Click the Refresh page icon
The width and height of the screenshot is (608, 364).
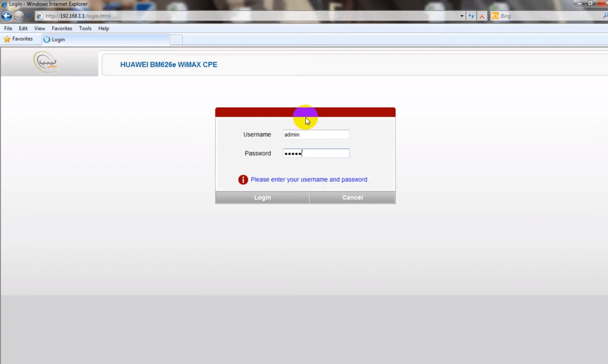coord(471,16)
